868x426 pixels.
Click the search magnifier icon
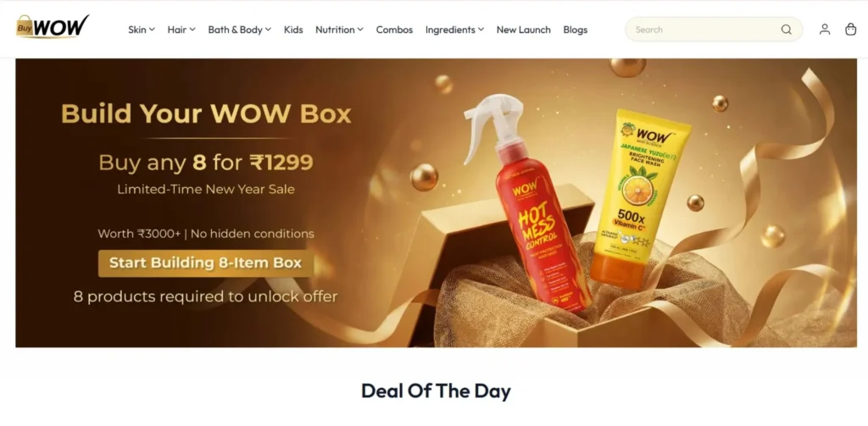point(786,30)
